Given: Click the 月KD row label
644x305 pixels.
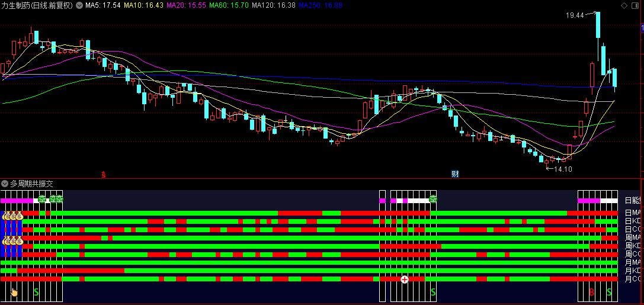Looking at the screenshot, I should click(x=633, y=271).
